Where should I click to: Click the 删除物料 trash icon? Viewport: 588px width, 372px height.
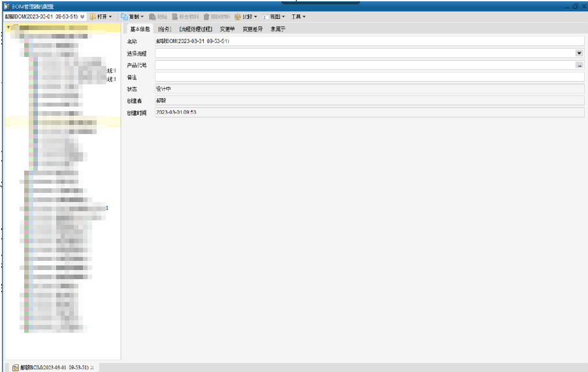tap(206, 16)
